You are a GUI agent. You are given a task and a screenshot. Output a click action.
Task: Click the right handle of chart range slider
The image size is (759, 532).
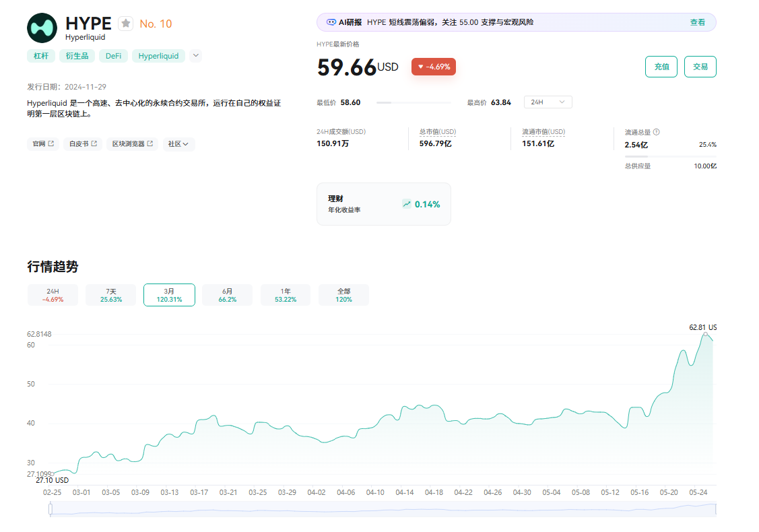(x=715, y=508)
